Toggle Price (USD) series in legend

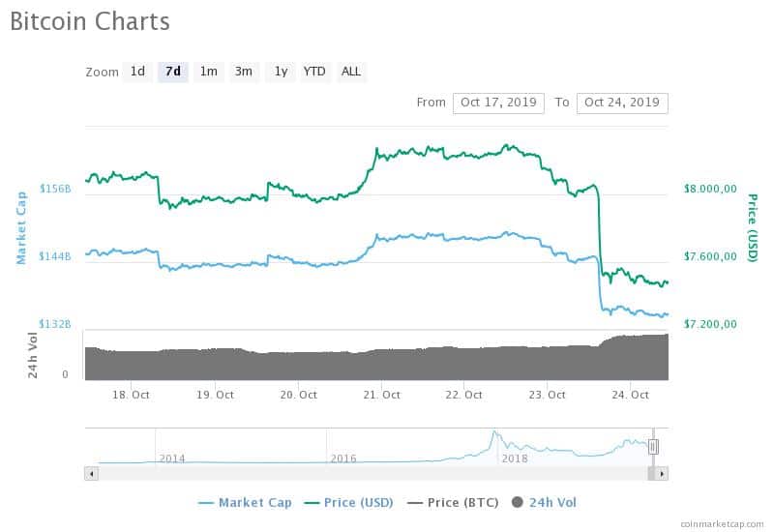(x=348, y=502)
